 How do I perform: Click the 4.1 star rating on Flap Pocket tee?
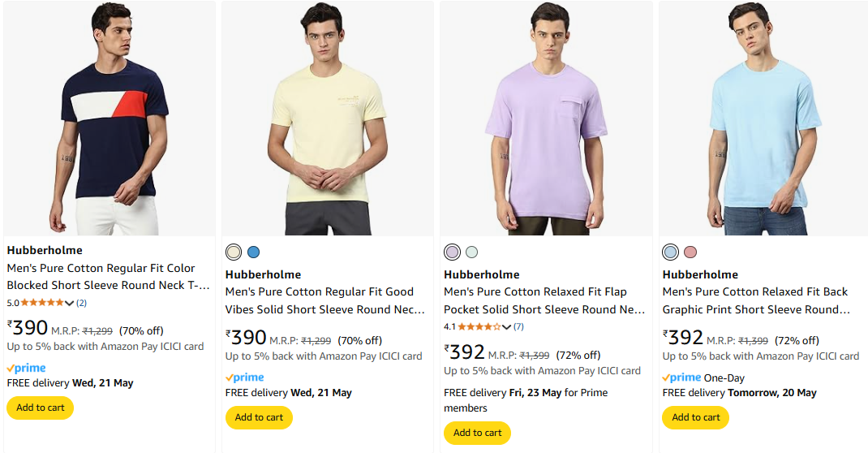(x=479, y=326)
